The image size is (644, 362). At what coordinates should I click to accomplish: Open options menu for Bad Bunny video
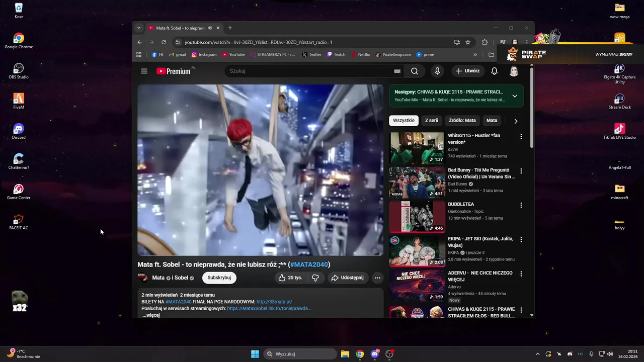(x=521, y=171)
